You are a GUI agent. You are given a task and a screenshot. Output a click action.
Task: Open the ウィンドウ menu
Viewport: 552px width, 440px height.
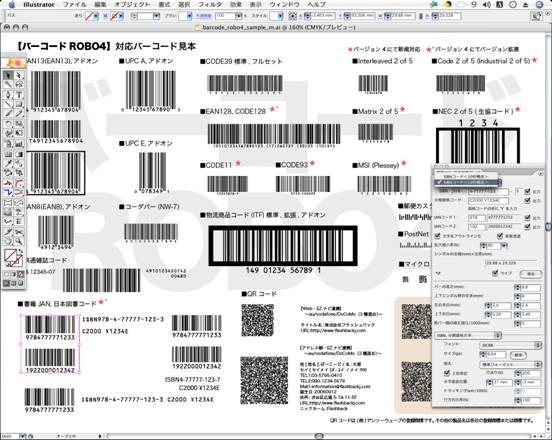(x=284, y=5)
